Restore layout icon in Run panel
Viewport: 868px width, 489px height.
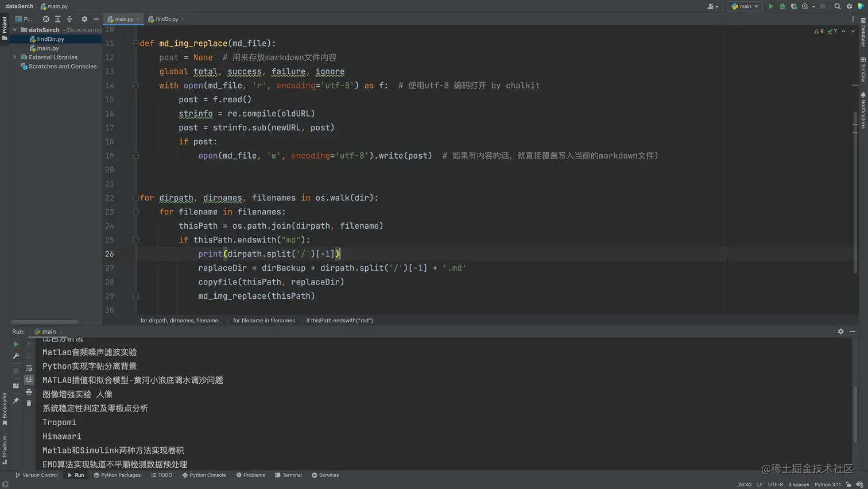[x=15, y=386]
